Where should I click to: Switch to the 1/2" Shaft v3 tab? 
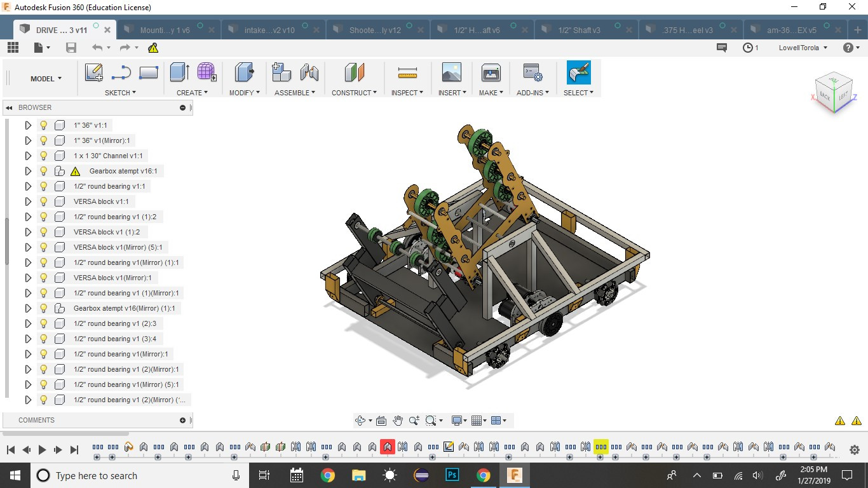pos(578,30)
